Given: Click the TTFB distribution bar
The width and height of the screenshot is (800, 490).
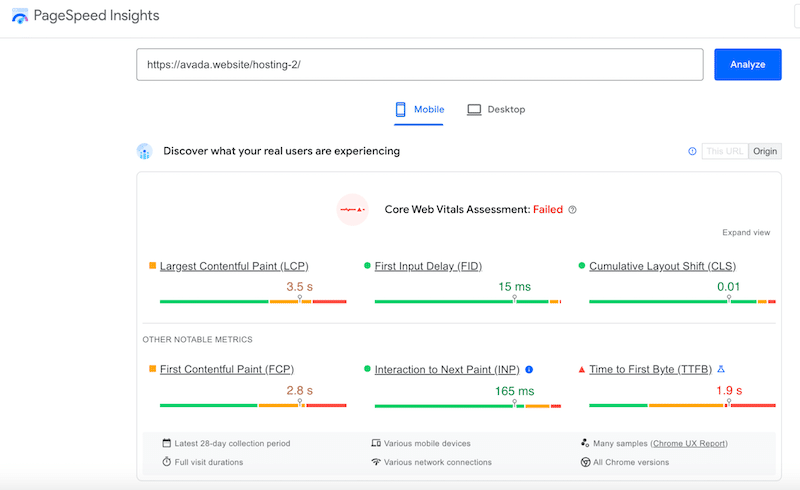Looking at the screenshot, I should [x=682, y=405].
